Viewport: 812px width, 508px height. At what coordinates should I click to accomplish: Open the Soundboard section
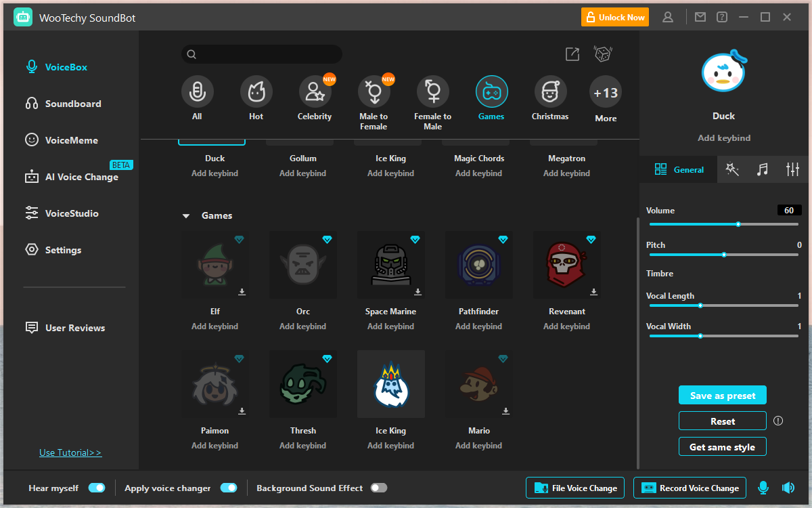pyautogui.click(x=64, y=104)
